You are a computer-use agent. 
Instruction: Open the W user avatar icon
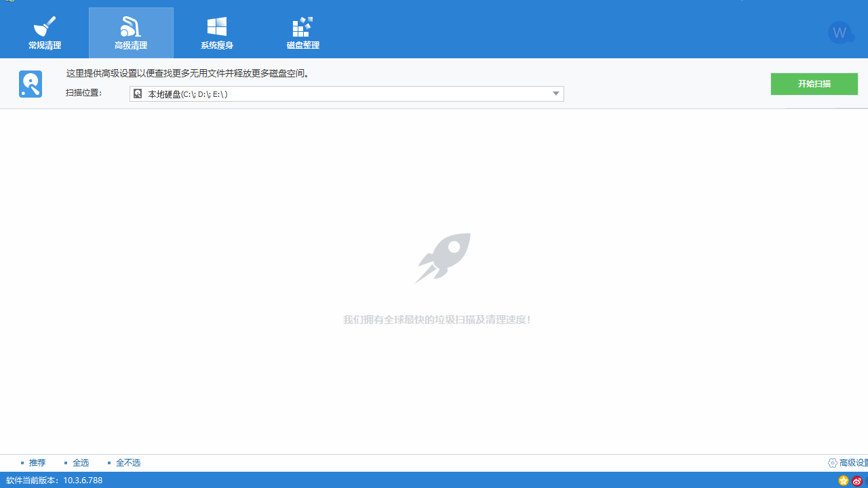click(841, 32)
